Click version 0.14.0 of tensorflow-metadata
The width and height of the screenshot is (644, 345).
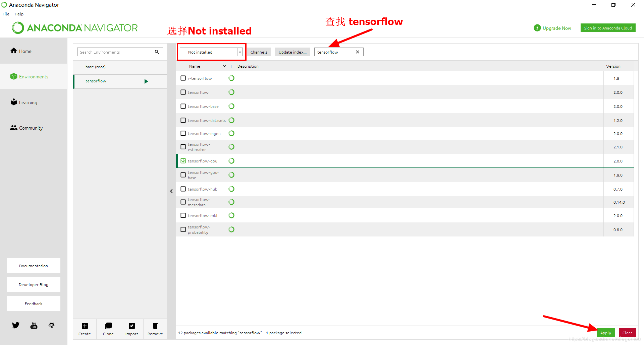coord(619,202)
